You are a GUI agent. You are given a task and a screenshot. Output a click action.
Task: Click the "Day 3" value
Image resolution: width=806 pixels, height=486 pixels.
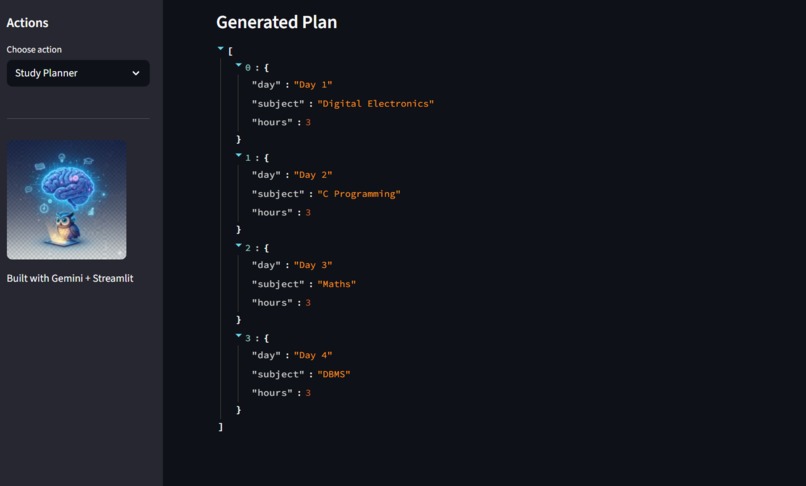click(313, 265)
